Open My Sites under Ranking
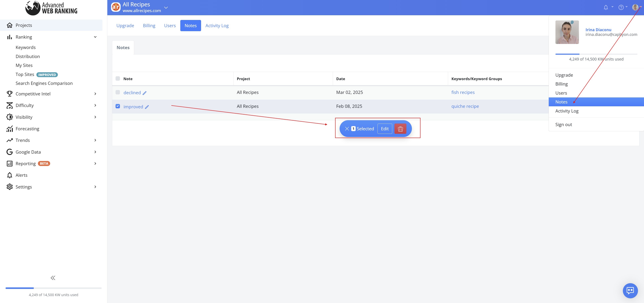Viewport: 644px width, 303px height. [24, 66]
